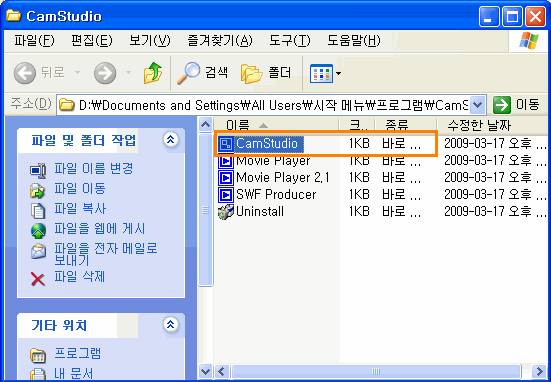Open the 파일(F) menu
Viewport: 551px width, 382px height.
point(34,40)
